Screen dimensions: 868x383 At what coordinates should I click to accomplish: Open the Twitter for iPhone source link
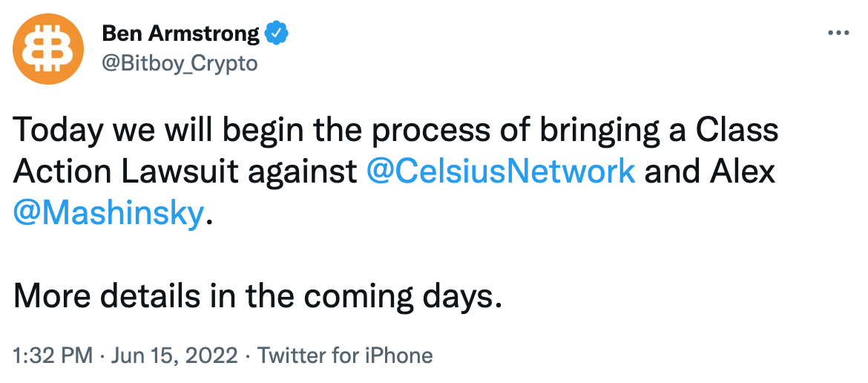[x=345, y=356]
